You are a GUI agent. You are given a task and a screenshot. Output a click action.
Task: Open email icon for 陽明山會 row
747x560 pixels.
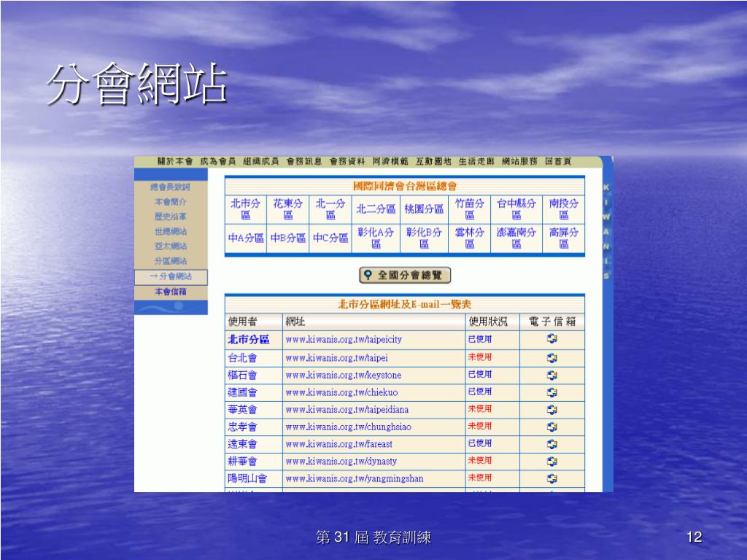tap(551, 478)
